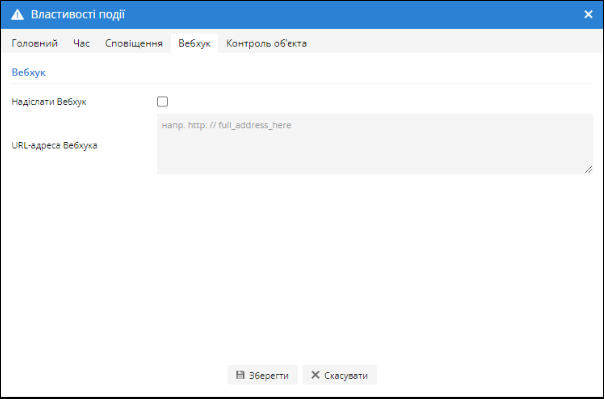Screen dimensions: 605x399
Task: Click the Скасувати cancel button
Action: pos(340,375)
